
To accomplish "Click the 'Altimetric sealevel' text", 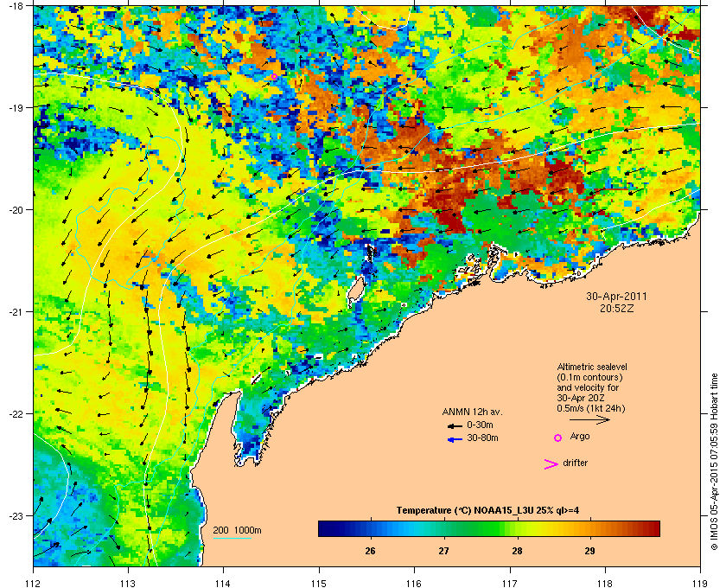I will [x=592, y=367].
